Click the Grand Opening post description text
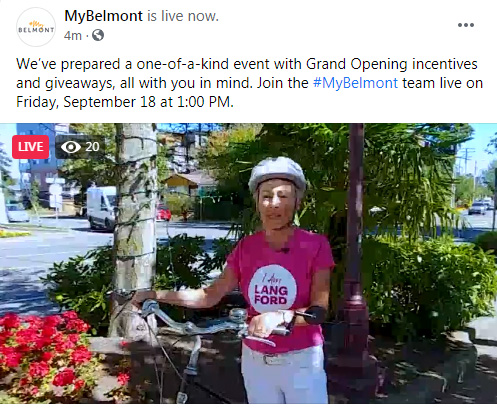 pos(249,83)
